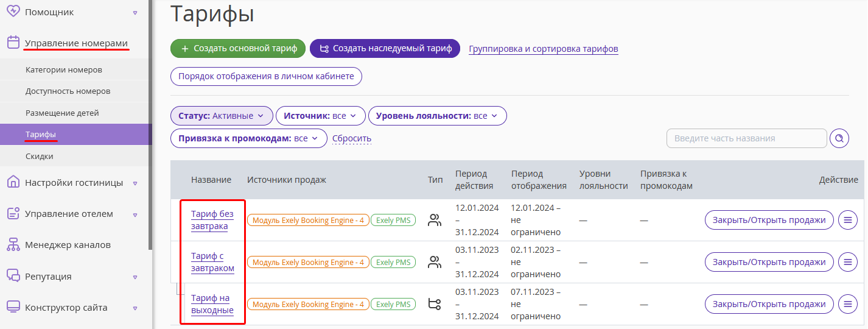Screen dimensions: 868x329
Task: Open Группировка и сортировка тарифов link
Action: pyautogui.click(x=544, y=49)
